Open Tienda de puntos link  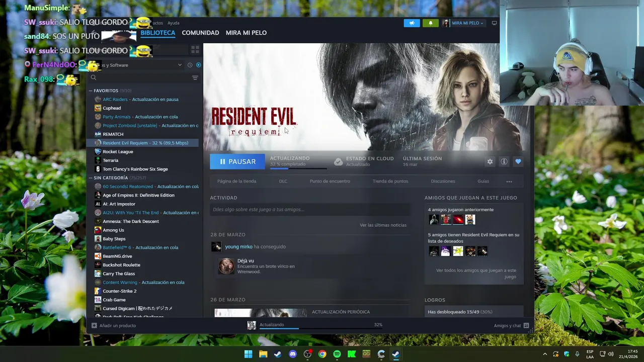[390, 181]
